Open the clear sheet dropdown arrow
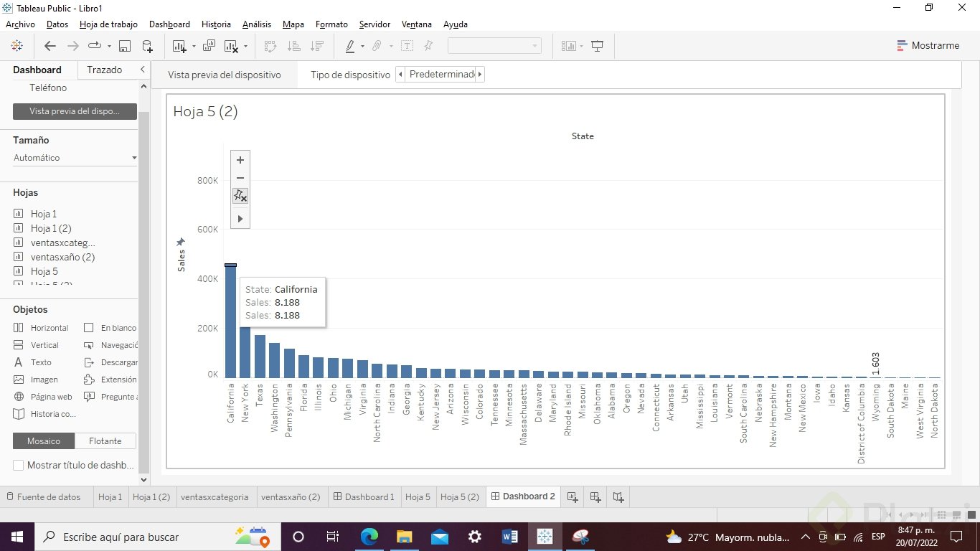This screenshot has width=980, height=551. [245, 46]
